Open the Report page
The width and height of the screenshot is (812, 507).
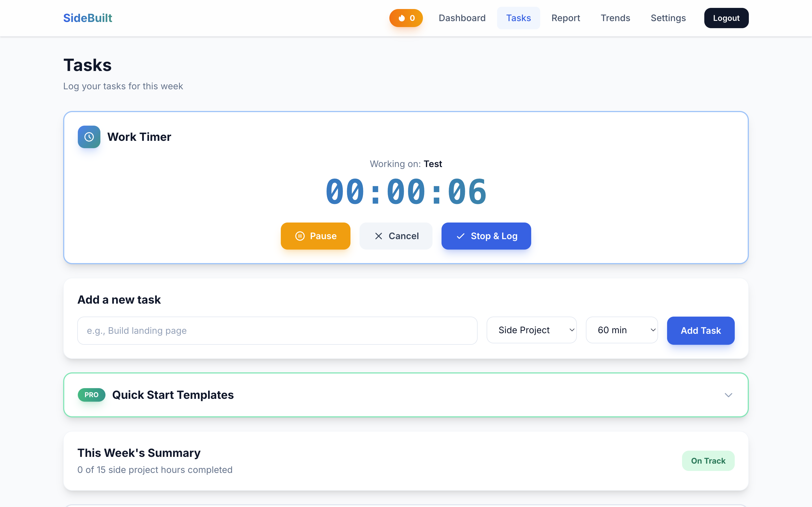tap(565, 18)
